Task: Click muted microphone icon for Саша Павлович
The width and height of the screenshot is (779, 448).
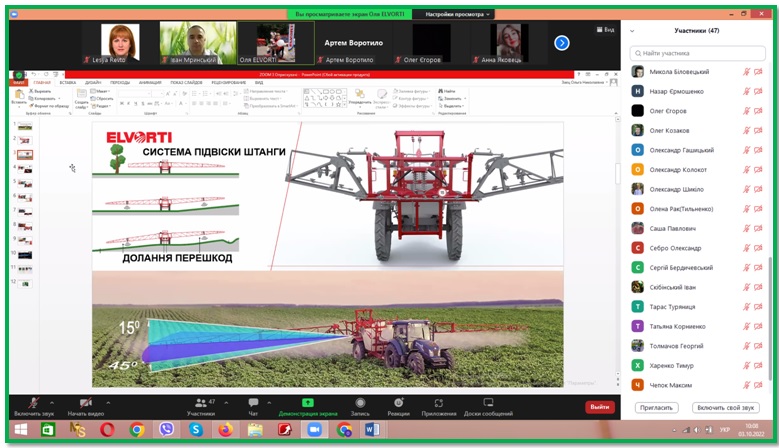Action: (746, 228)
